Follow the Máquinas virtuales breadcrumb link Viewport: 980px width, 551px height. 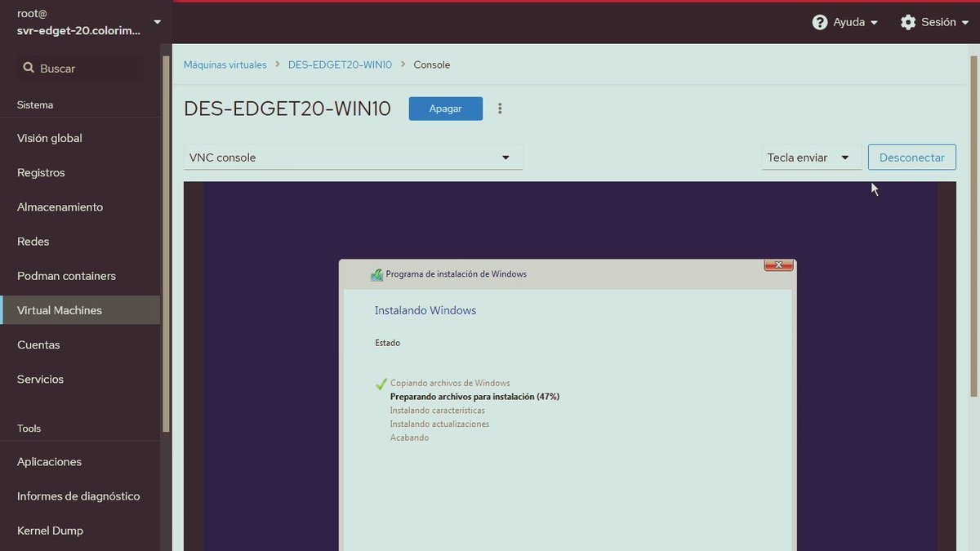[225, 64]
